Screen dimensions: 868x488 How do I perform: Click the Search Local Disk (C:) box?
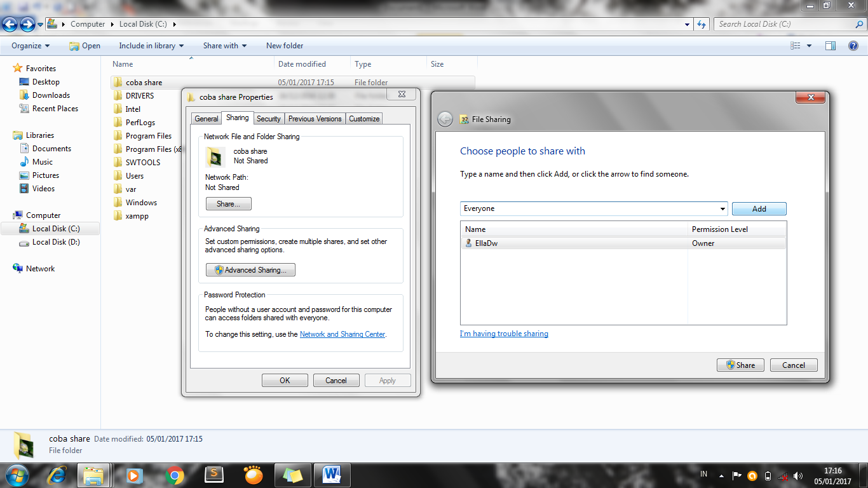click(789, 24)
